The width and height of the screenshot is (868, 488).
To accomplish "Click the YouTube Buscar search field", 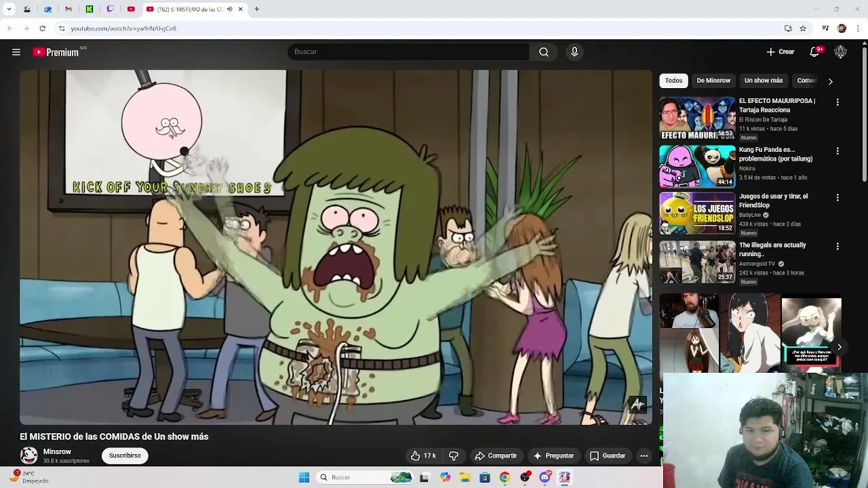I will tap(408, 52).
